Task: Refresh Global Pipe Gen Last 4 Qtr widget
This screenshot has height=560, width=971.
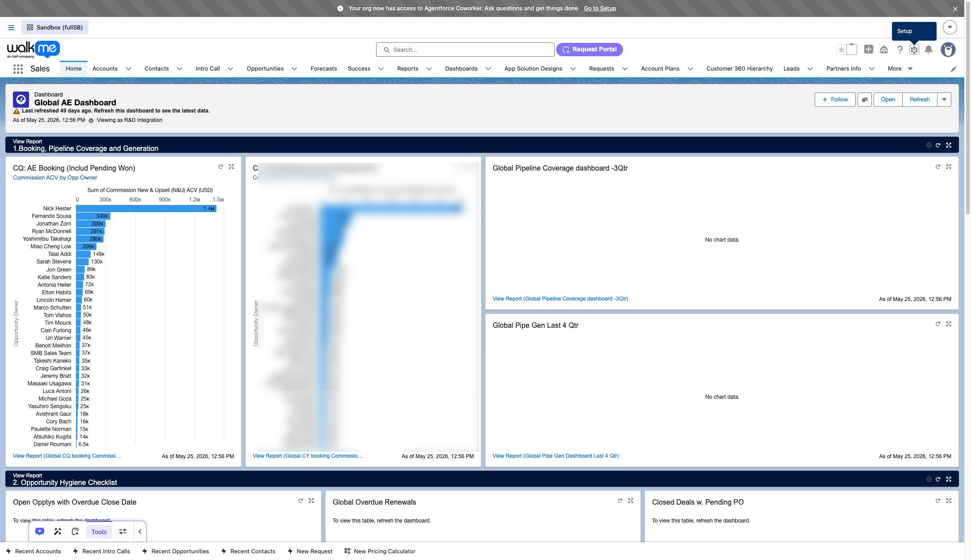Action: click(938, 324)
